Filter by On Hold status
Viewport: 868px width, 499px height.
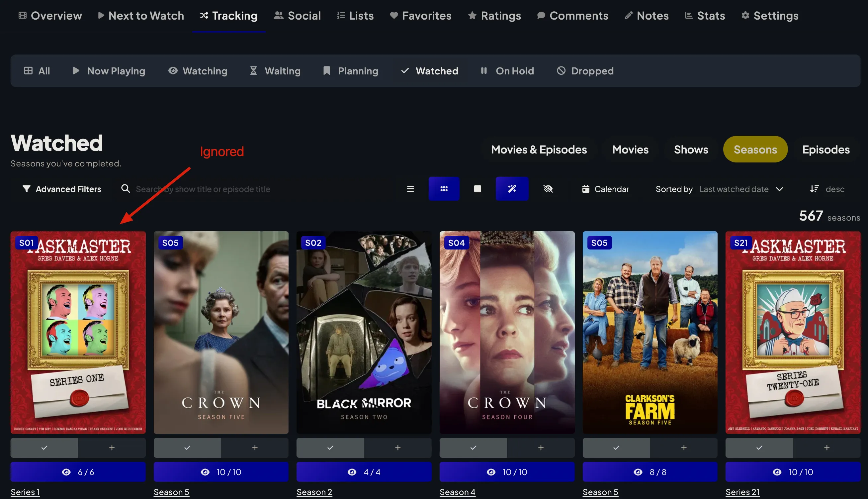tap(507, 71)
